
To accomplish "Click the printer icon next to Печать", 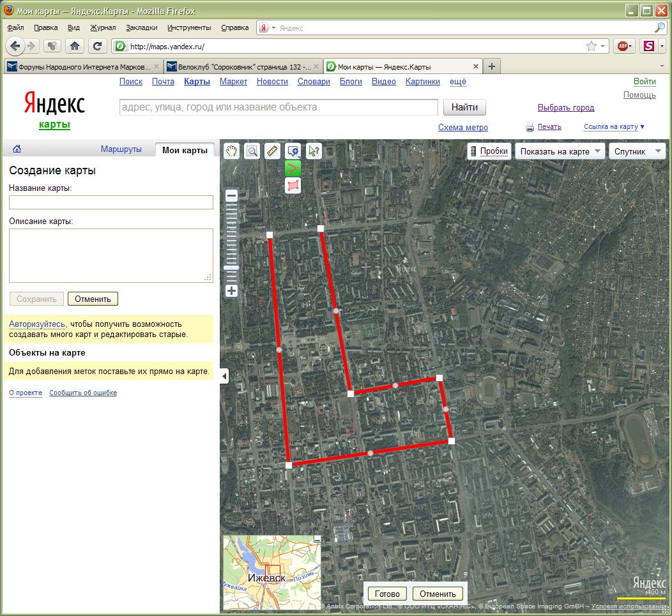I will coord(530,127).
